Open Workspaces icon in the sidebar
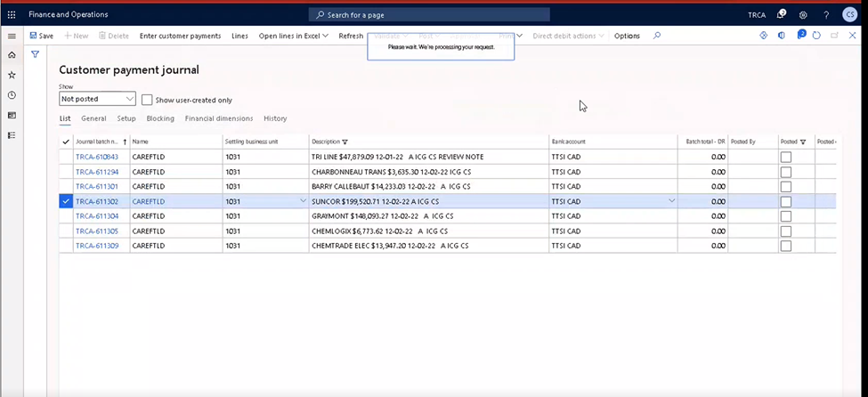Viewport: 868px width, 397px height. [12, 115]
